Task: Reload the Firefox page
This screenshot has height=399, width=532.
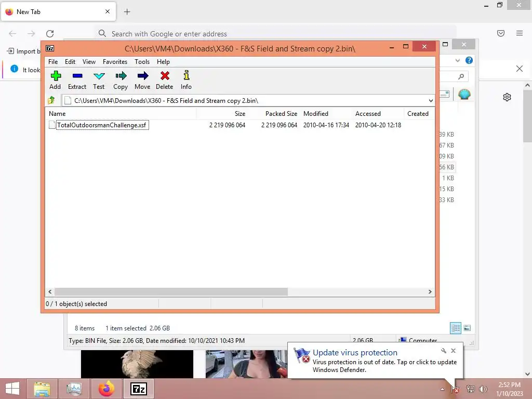Action: point(50,33)
